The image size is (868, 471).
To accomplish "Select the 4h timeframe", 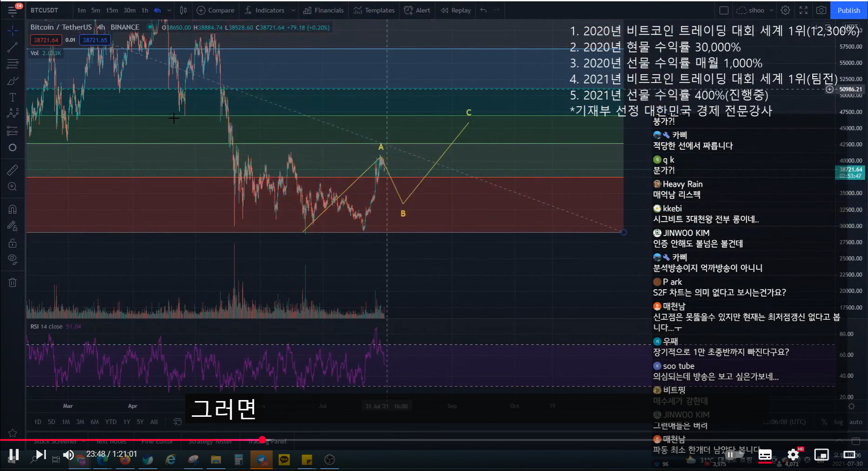I will coord(157,10).
